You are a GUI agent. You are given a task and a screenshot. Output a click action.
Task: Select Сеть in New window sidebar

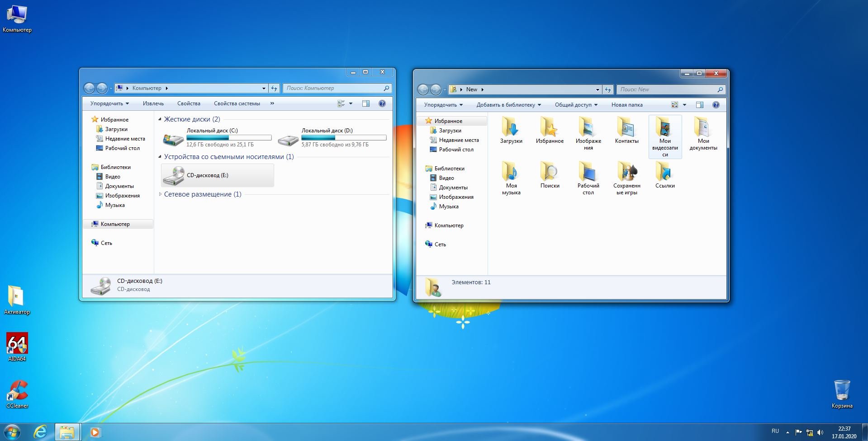[440, 244]
